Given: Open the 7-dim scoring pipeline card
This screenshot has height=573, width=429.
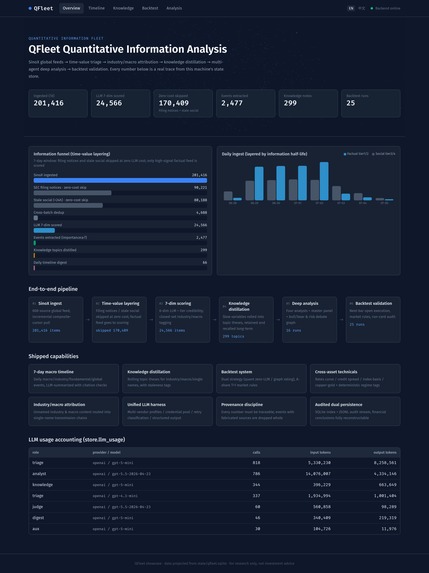Looking at the screenshot, I should (x=183, y=319).
